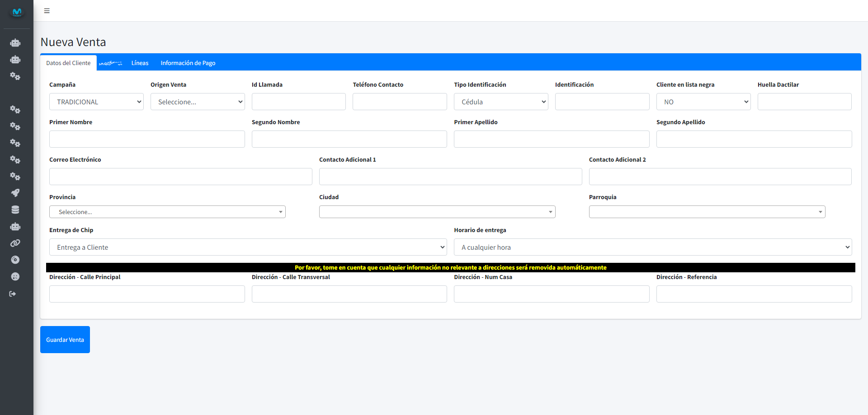Open the database icon in sidebar
The image size is (868, 415).
[15, 210]
